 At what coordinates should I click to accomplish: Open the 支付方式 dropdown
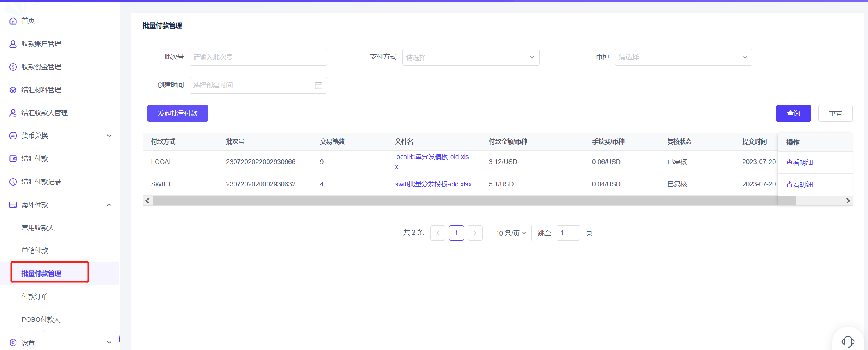tap(470, 57)
